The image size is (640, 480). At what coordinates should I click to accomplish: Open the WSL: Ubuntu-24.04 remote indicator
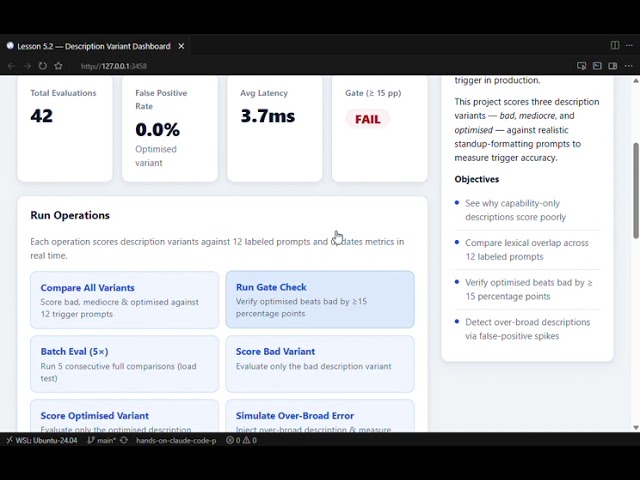42,440
